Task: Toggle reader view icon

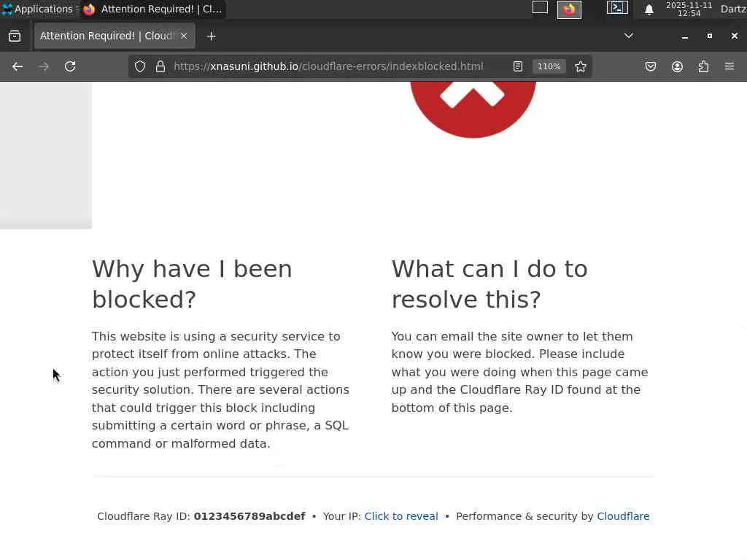Action: 518,66
